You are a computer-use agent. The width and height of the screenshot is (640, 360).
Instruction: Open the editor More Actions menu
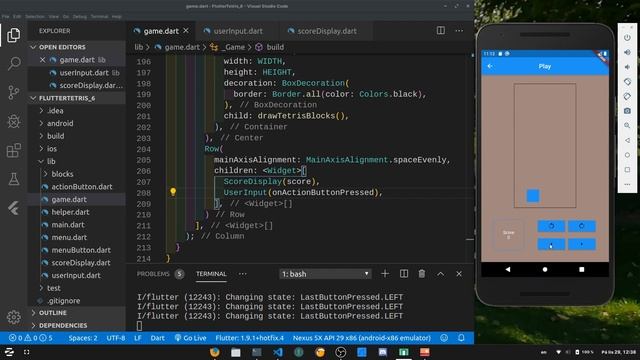coord(459,31)
